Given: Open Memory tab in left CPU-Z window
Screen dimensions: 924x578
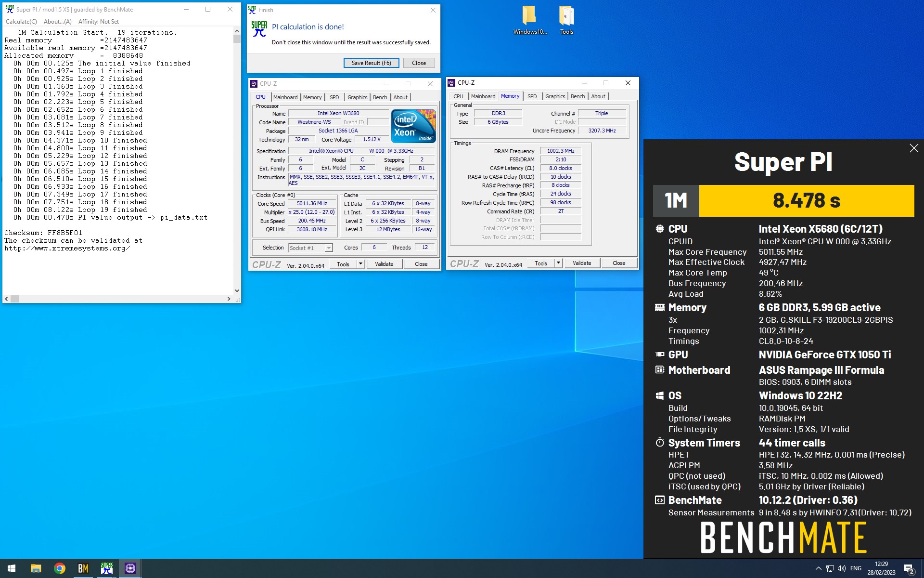Looking at the screenshot, I should click(x=312, y=97).
